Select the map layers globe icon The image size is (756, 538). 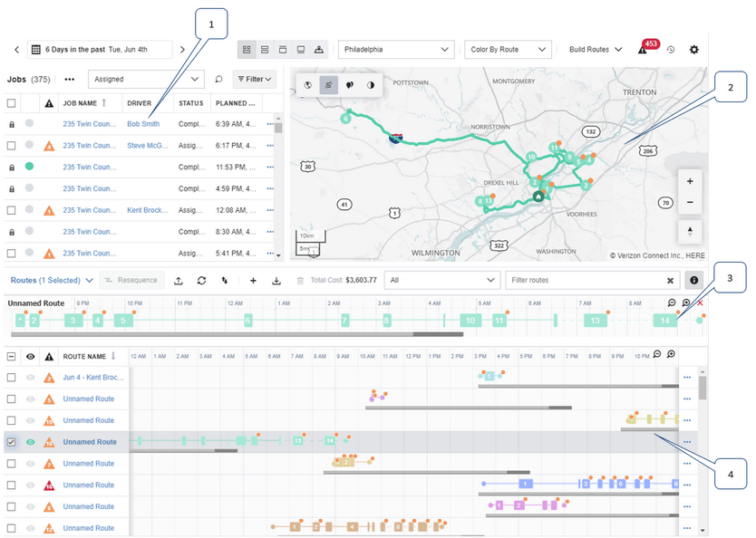(308, 84)
